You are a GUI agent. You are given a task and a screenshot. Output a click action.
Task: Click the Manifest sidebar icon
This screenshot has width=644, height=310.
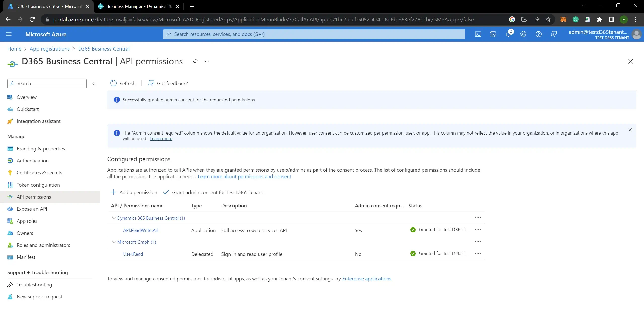click(x=10, y=257)
